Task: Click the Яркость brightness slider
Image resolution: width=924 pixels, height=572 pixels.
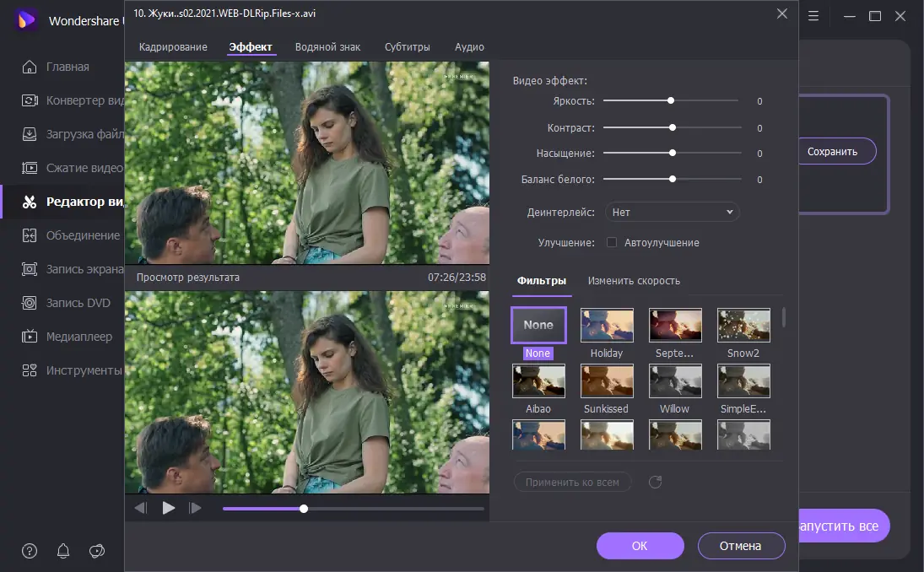Action: click(671, 101)
